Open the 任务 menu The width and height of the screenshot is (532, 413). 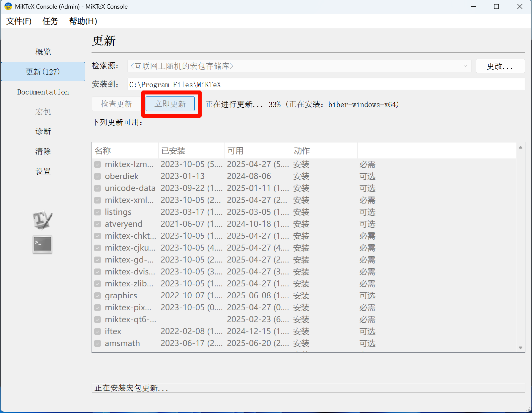[50, 21]
